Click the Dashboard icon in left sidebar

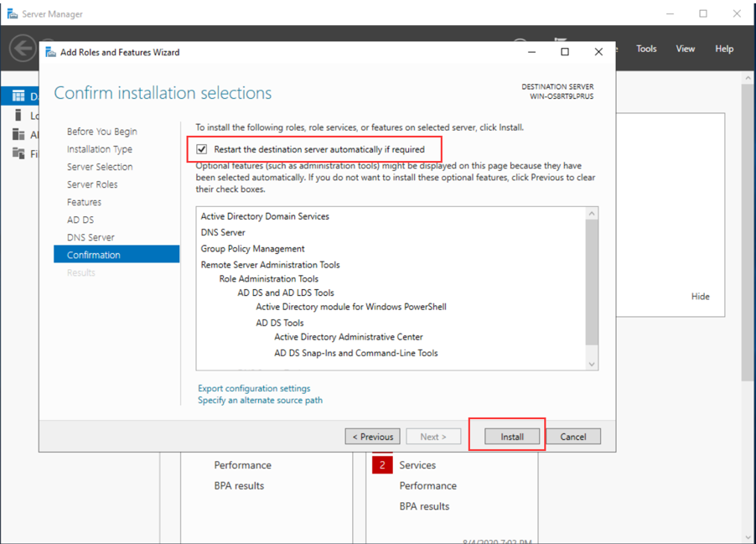[18, 96]
